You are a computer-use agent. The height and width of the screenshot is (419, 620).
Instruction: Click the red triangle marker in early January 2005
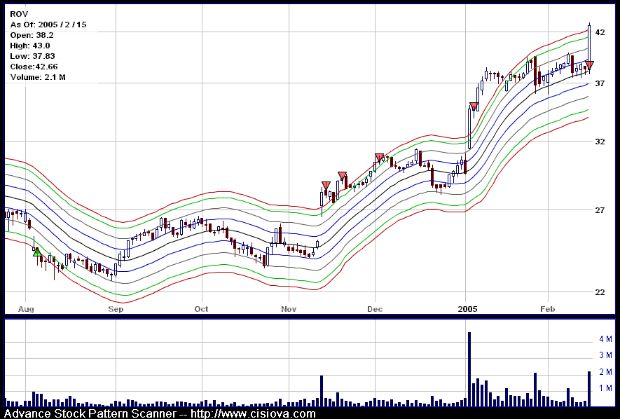(x=474, y=106)
